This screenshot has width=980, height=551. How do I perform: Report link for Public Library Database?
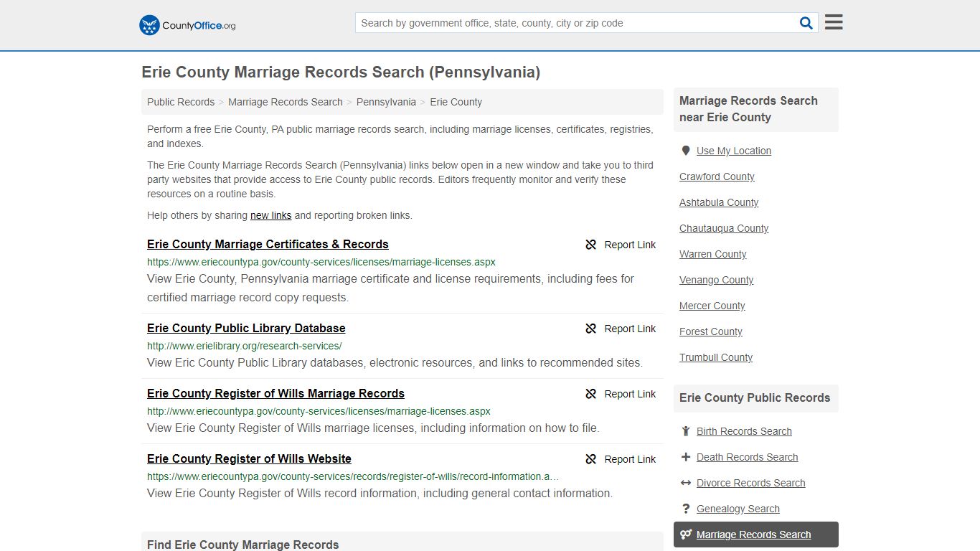click(x=630, y=329)
